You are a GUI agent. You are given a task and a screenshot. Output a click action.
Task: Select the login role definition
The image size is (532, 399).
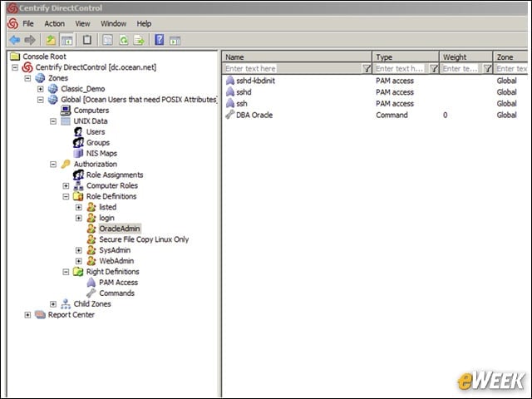point(106,218)
